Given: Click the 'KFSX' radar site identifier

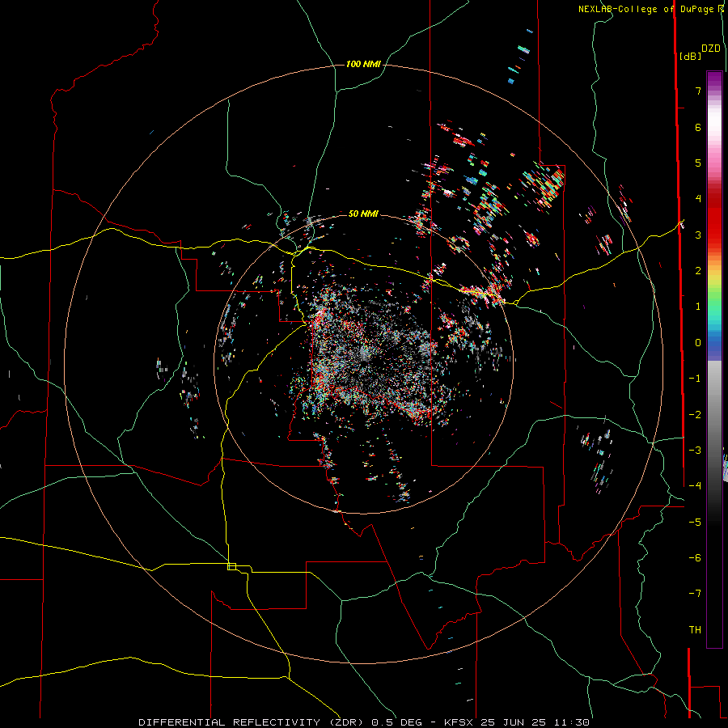Looking at the screenshot, I should (x=460, y=722).
